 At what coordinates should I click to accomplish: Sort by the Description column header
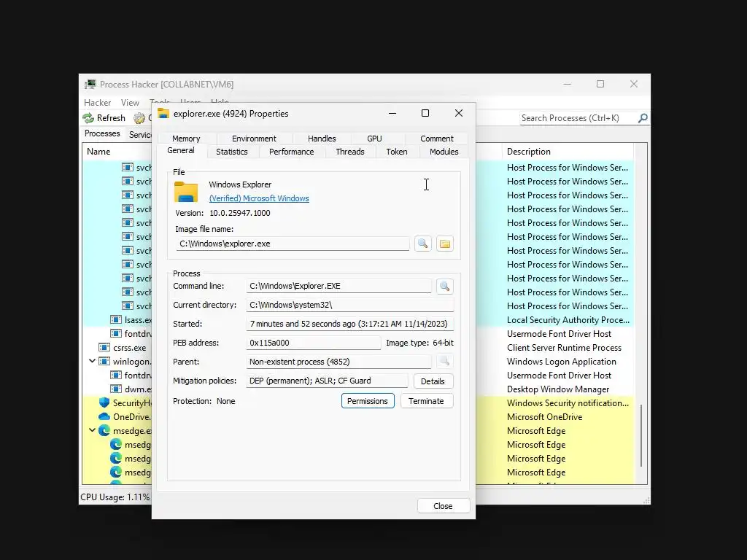tap(567, 152)
